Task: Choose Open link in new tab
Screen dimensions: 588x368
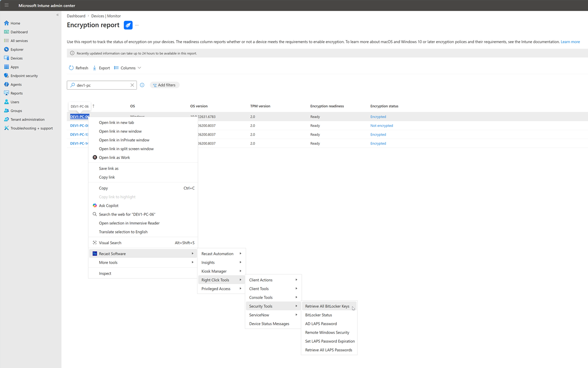Action: (143, 122)
